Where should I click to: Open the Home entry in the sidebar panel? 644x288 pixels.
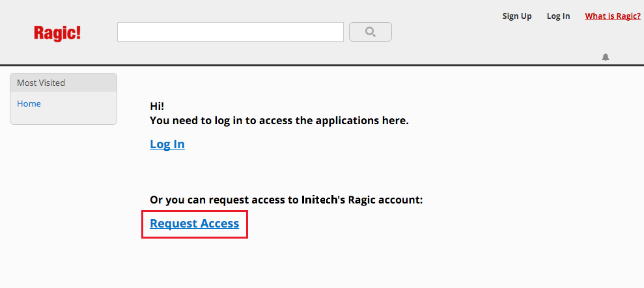tap(29, 104)
